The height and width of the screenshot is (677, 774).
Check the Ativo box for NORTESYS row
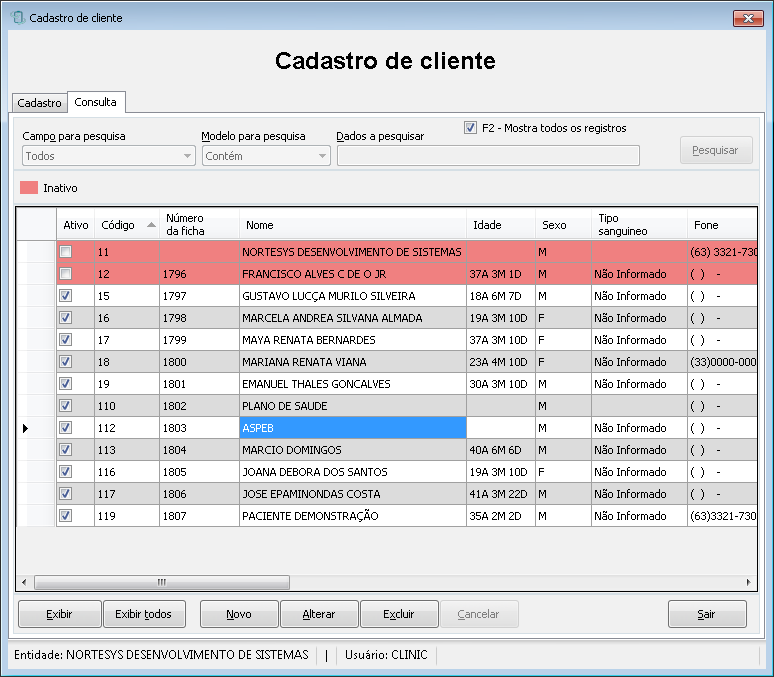(x=66, y=252)
